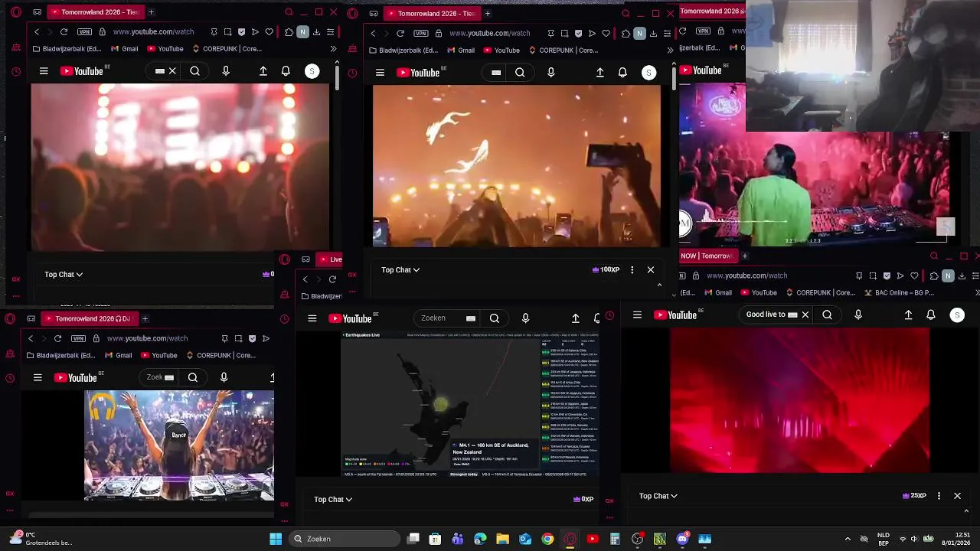This screenshot has width=980, height=551.
Task: Show hidden tray icons chevron in taskbar
Action: tap(848, 539)
